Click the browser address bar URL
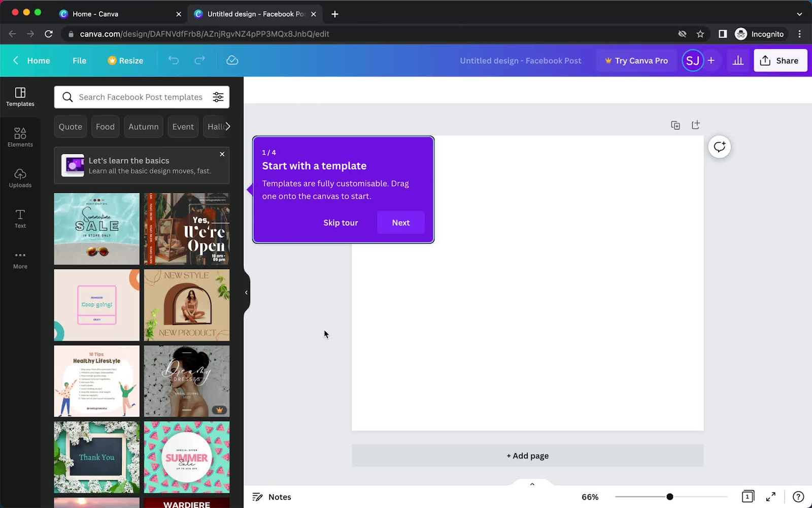Screen dimensions: 812x508 point(205,34)
